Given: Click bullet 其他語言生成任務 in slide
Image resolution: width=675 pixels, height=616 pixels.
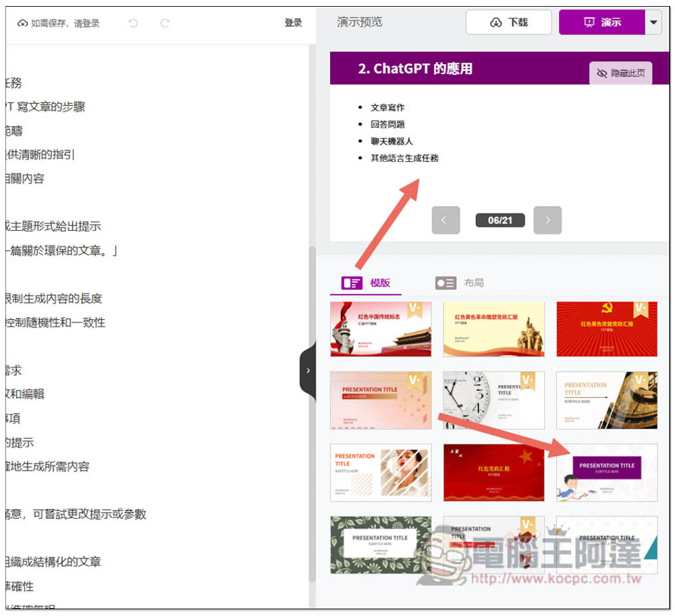Looking at the screenshot, I should pos(404,158).
